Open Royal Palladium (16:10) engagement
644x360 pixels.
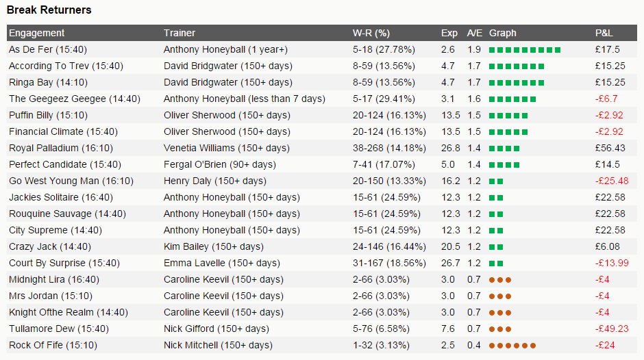click(61, 148)
